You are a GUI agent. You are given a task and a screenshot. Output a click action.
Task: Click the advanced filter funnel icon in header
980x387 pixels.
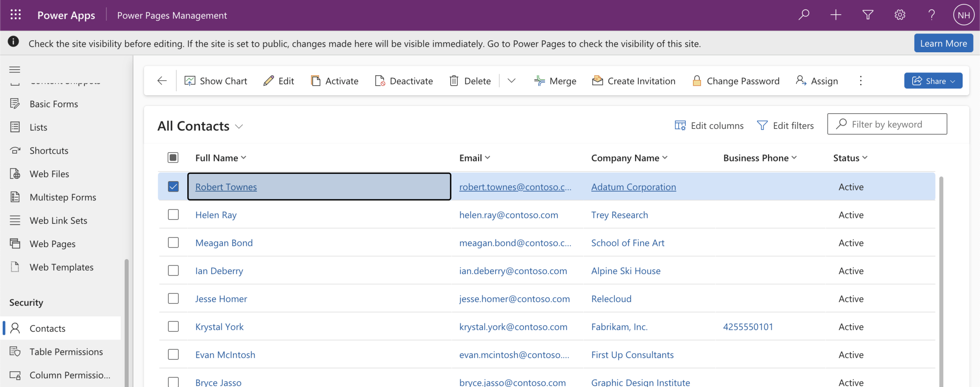tap(868, 15)
